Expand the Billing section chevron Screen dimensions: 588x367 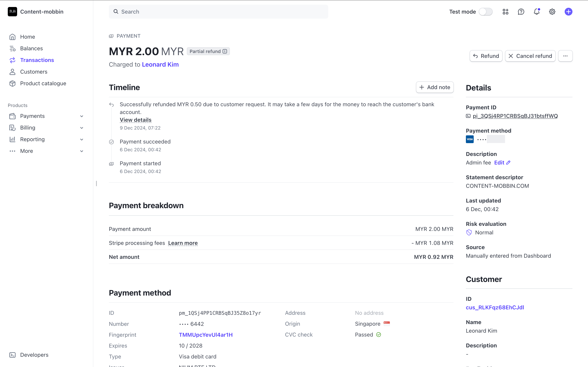tap(82, 128)
